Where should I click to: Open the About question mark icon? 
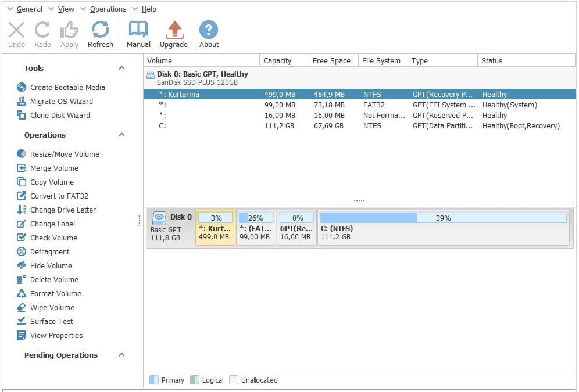(x=209, y=30)
